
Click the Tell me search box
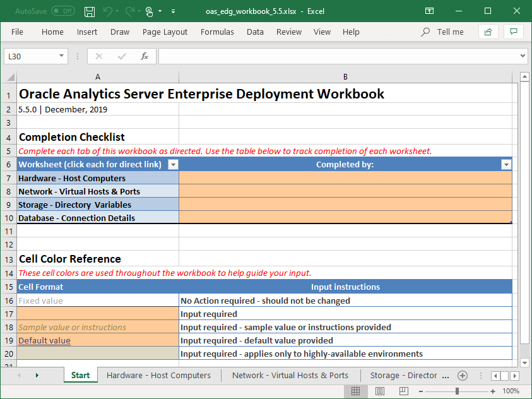tap(442, 32)
